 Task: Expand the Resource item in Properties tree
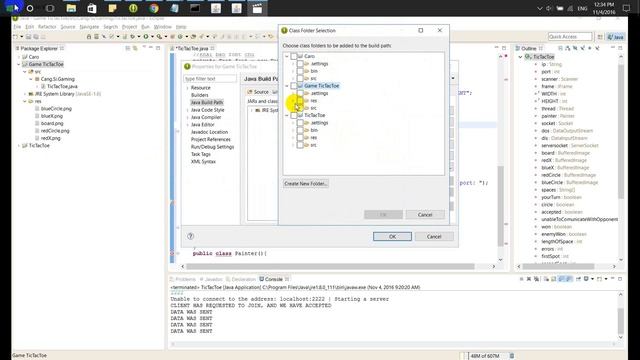[187, 88]
